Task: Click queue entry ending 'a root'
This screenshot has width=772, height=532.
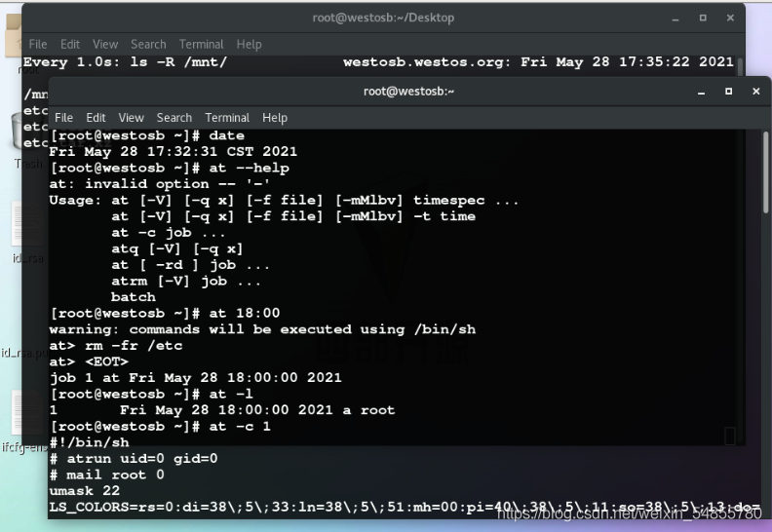Action: [222, 410]
